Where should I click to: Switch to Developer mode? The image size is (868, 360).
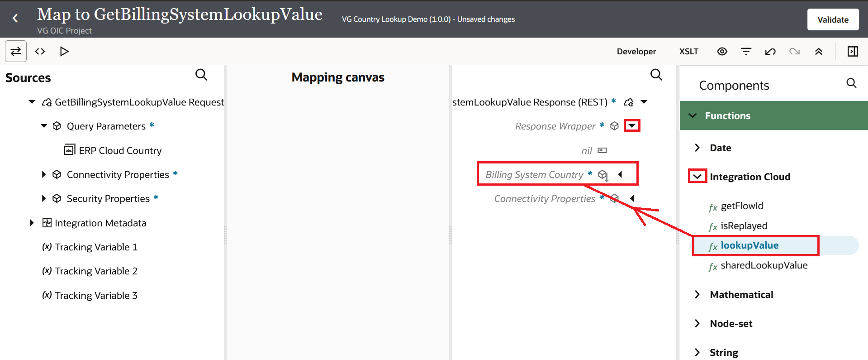click(636, 52)
